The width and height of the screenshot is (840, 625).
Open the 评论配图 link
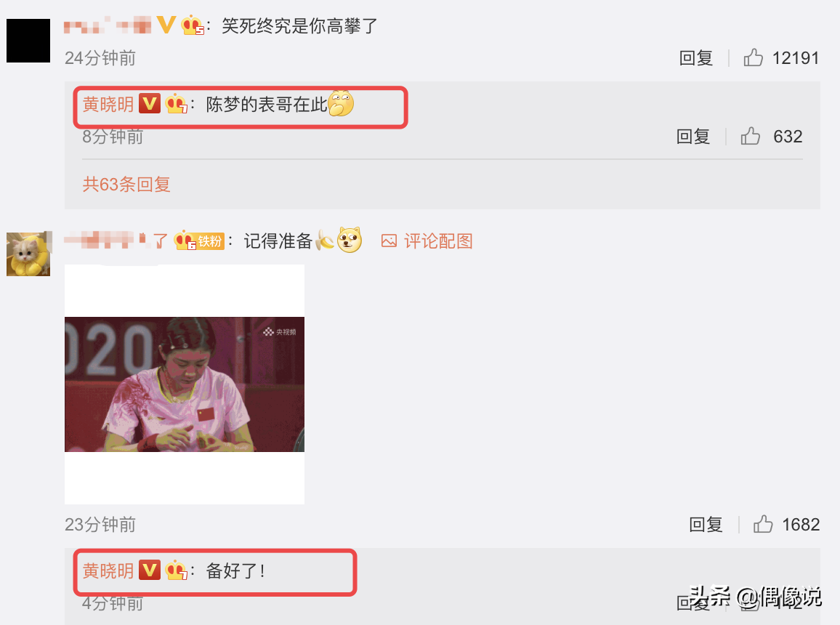point(438,241)
